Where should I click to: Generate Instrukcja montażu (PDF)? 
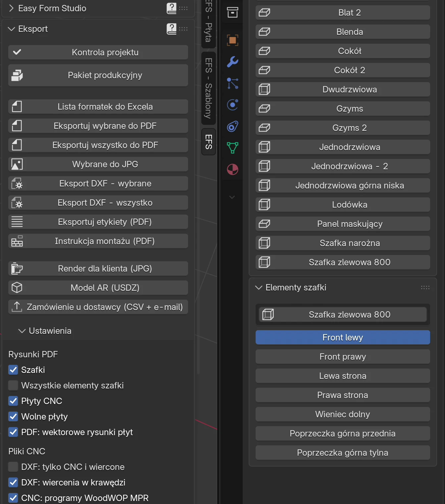[x=98, y=241]
